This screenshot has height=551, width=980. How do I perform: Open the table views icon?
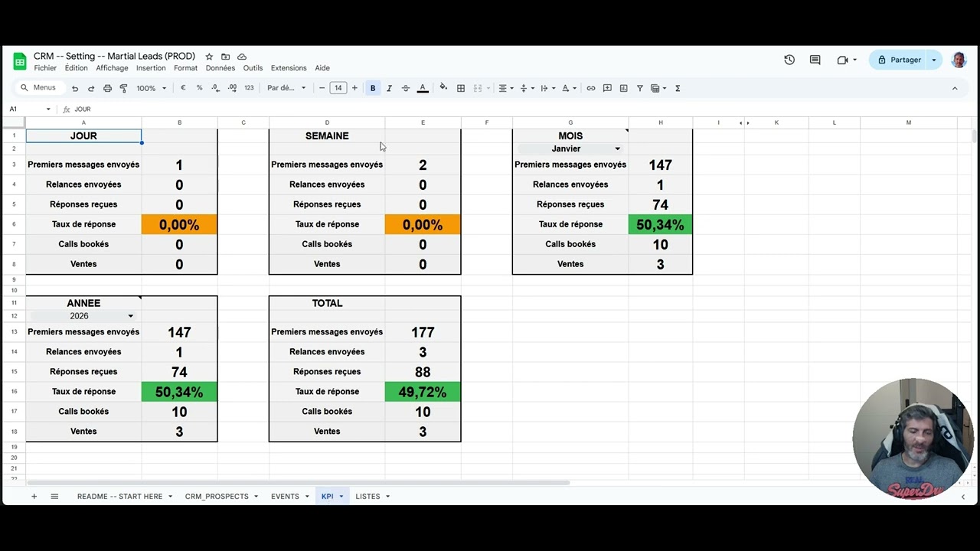(658, 88)
